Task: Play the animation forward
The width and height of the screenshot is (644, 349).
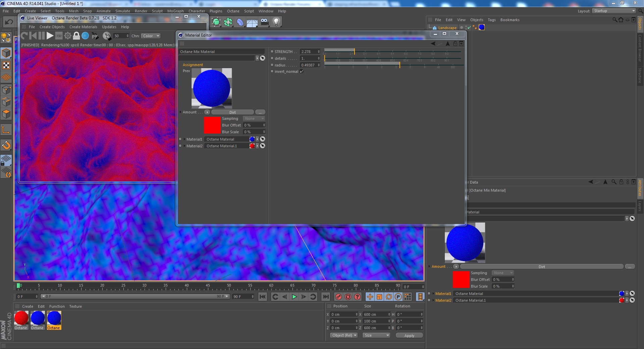Action: (x=294, y=297)
